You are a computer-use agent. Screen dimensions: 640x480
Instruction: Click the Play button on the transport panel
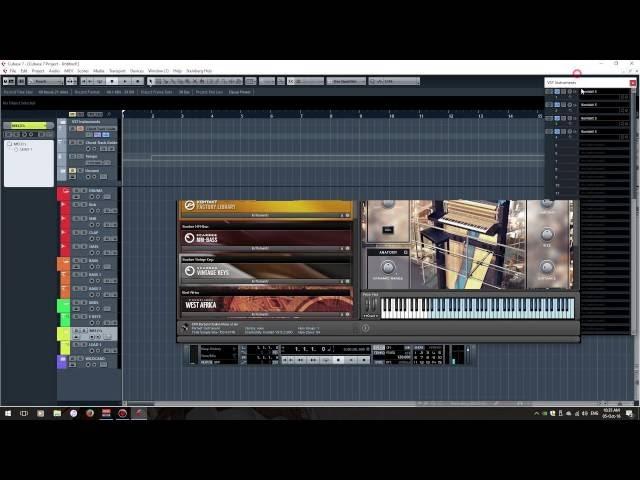pyautogui.click(x=351, y=360)
